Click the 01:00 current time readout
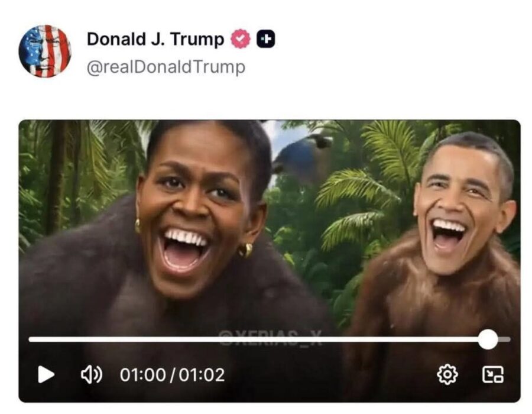Viewport: 532px width, 414px height. coord(142,375)
